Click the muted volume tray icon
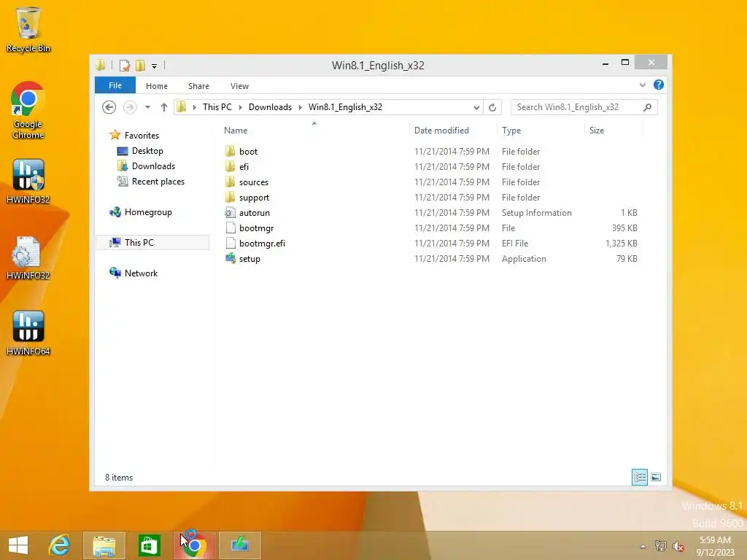This screenshot has width=747, height=560. [678, 546]
